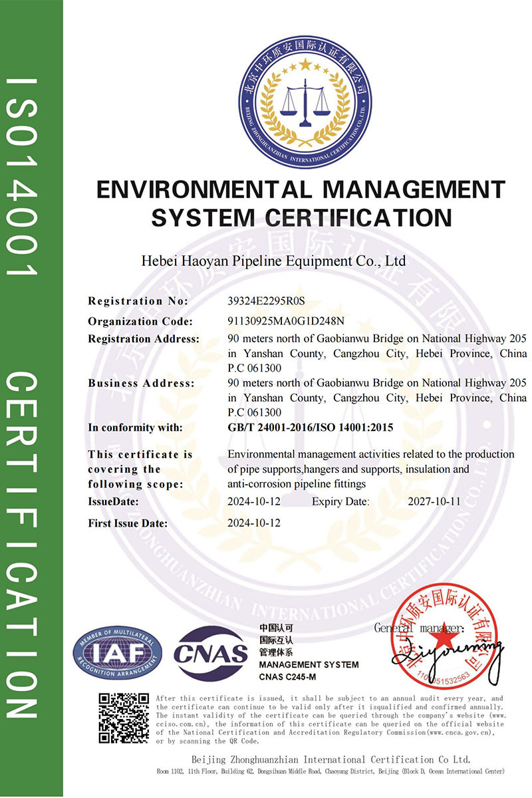Select the heading line "ENVIRONMENTAL MANAGEMENT"
532x798 pixels.
(x=301, y=190)
